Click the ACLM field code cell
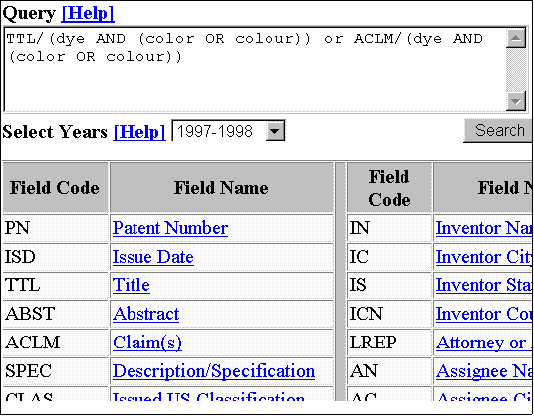Viewport: 534px width, 416px height. [x=56, y=342]
